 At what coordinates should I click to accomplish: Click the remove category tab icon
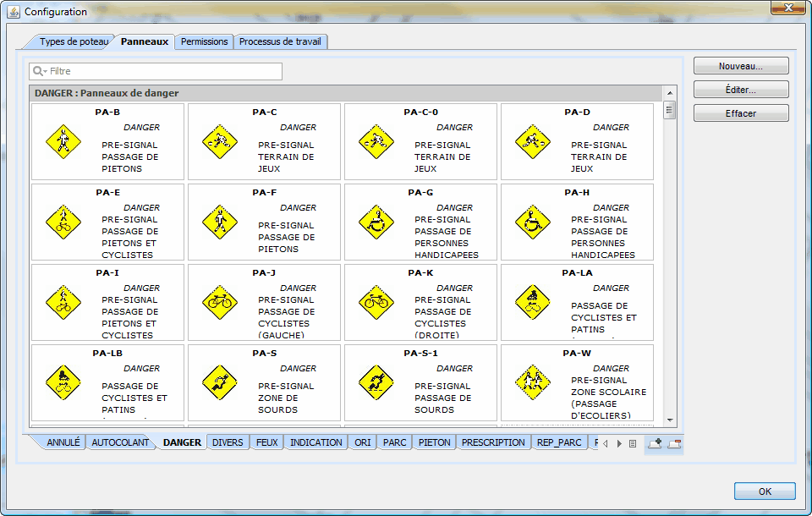(674, 442)
